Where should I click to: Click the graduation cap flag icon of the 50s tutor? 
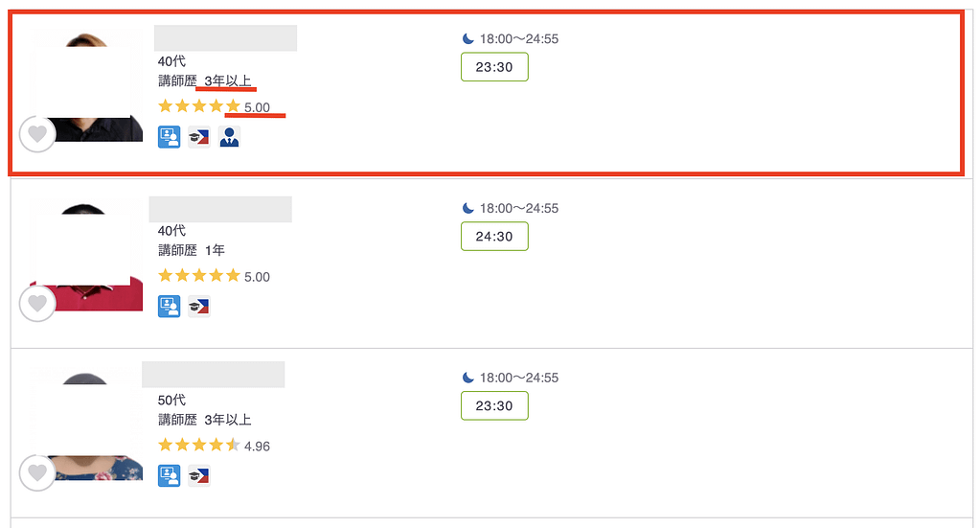(198, 475)
